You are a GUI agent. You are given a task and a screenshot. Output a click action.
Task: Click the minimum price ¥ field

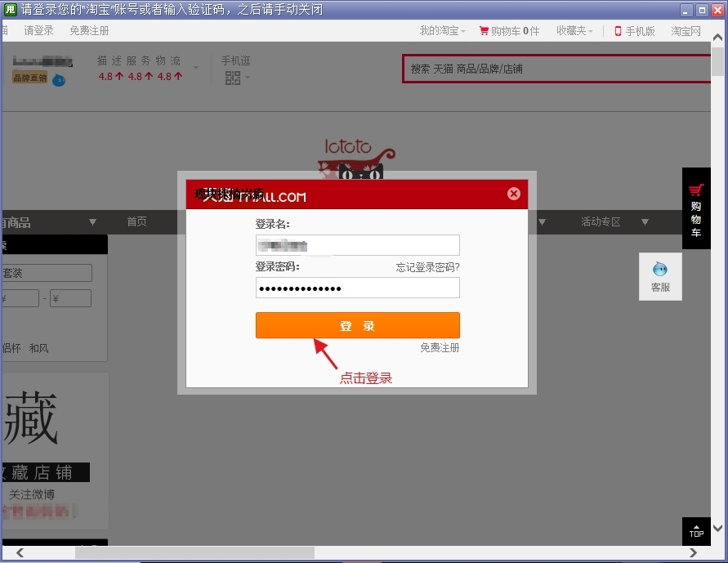[20, 298]
